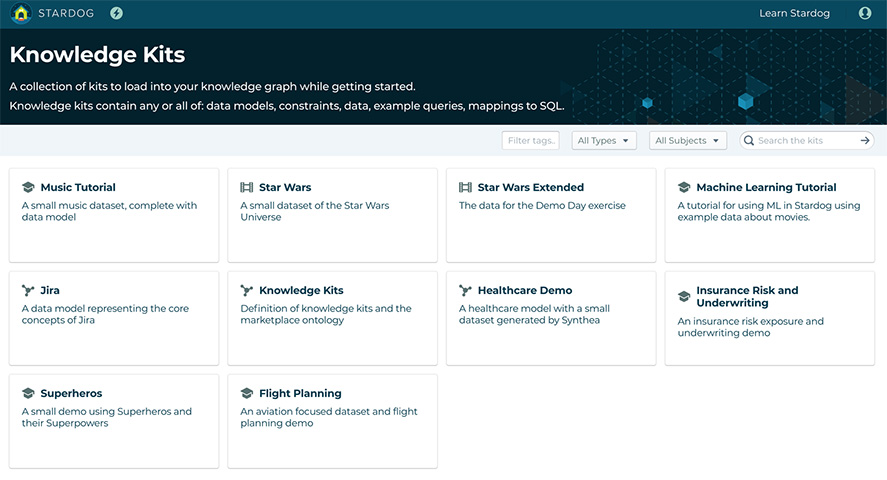Click 'A small music dataset' description text
Image resolution: width=887 pixels, height=480 pixels.
pyautogui.click(x=109, y=211)
